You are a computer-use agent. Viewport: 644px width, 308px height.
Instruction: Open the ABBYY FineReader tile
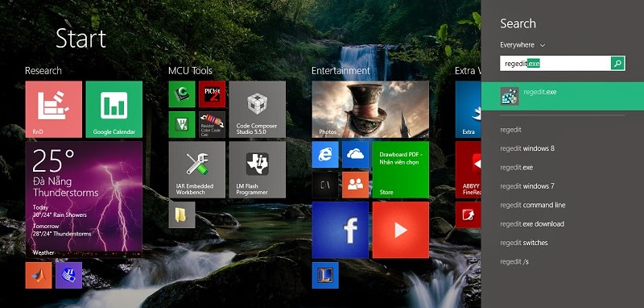[x=469, y=170]
